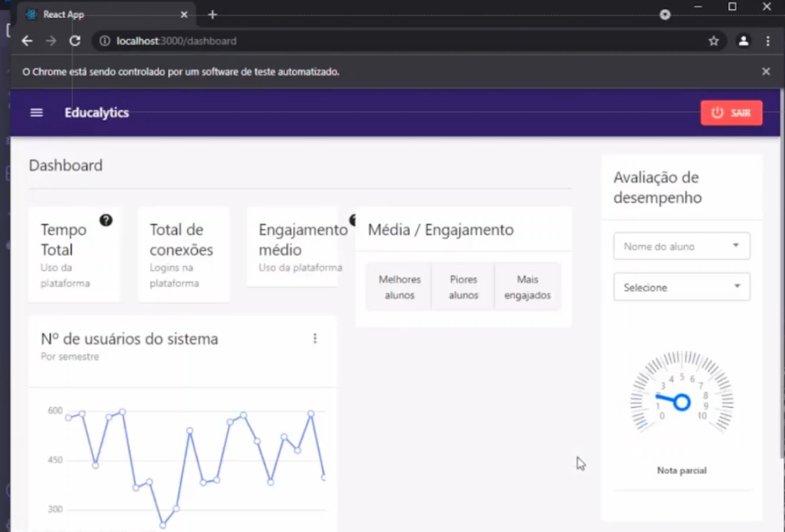Click the SAIR logout button
Screen dimensions: 785x532
(x=731, y=113)
